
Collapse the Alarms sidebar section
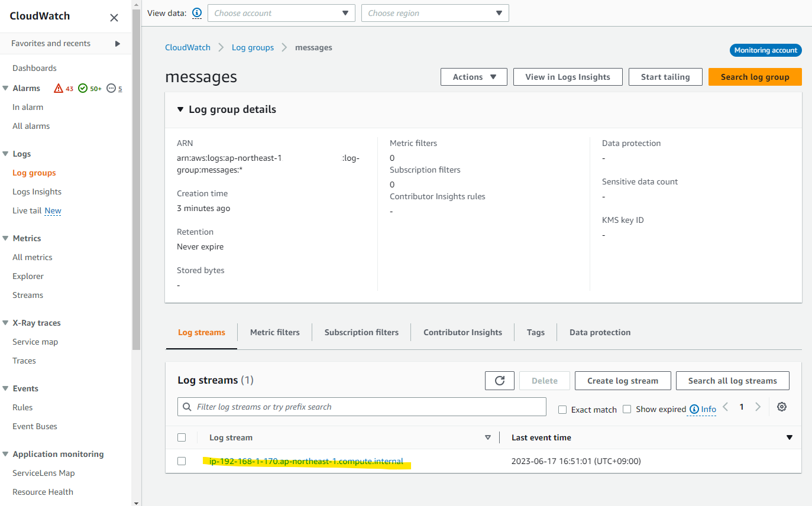pyautogui.click(x=5, y=88)
